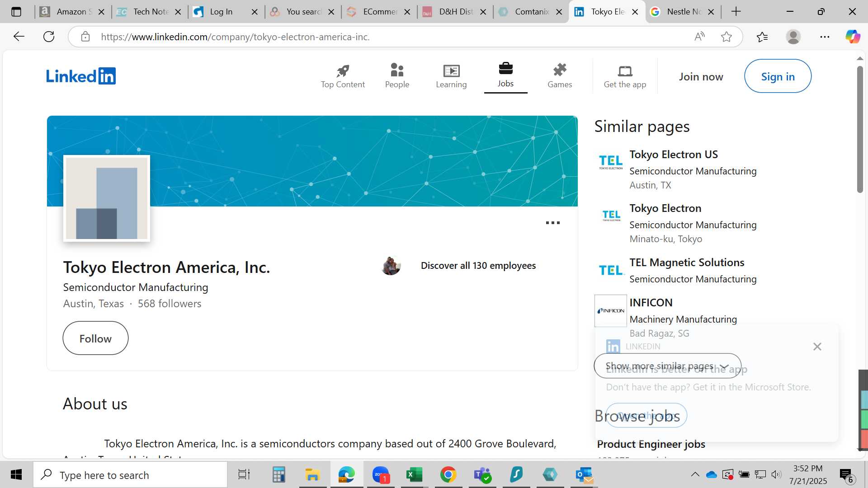Image resolution: width=868 pixels, height=488 pixels.
Task: Open the tab actions menu
Action: tap(16, 12)
